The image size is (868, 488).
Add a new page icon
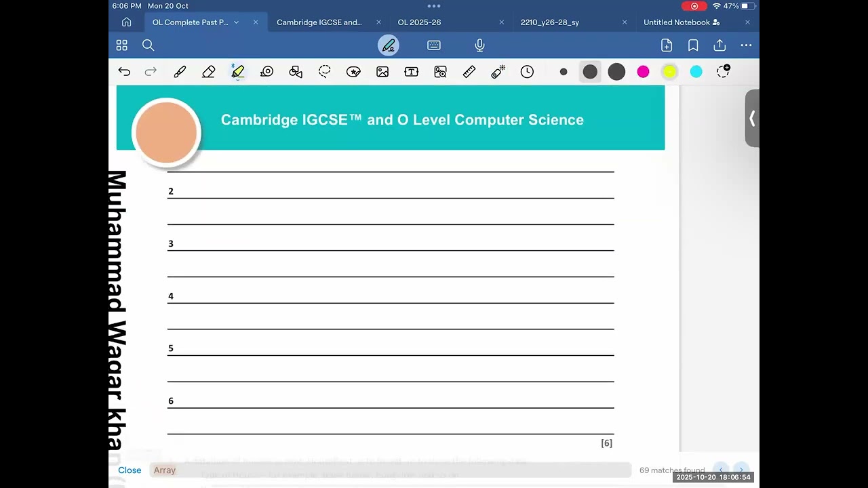pos(667,45)
